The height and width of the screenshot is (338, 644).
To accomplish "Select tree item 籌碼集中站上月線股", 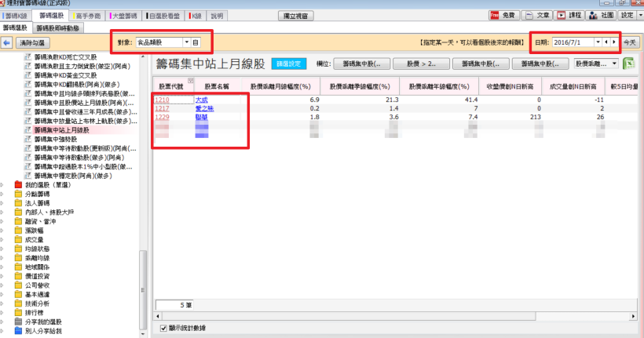I will pyautogui.click(x=61, y=130).
